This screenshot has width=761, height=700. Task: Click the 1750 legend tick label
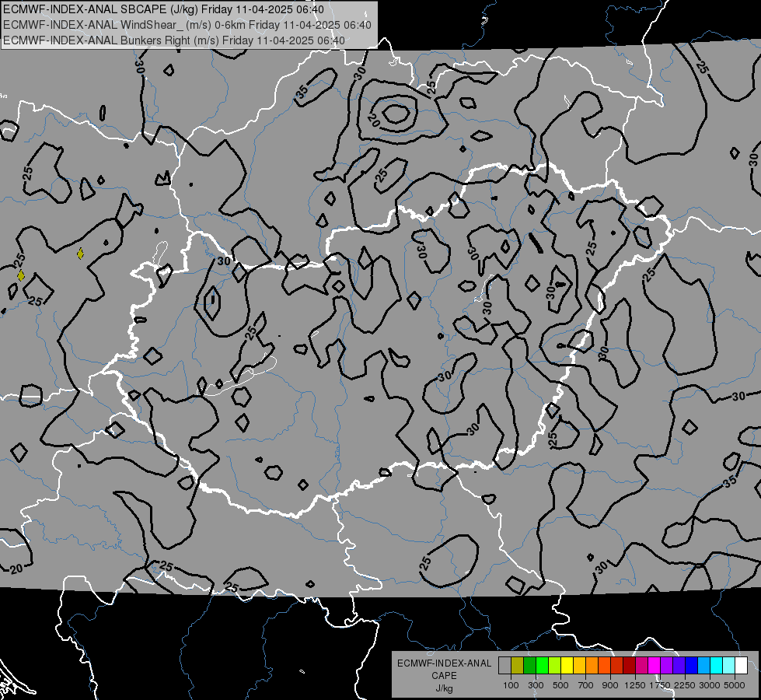coord(660,685)
